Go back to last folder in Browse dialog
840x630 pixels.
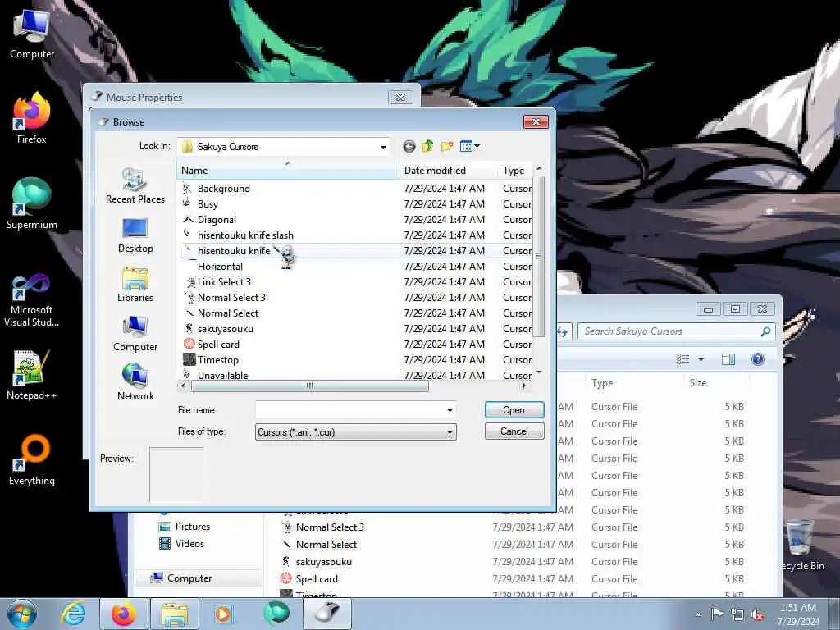409,146
